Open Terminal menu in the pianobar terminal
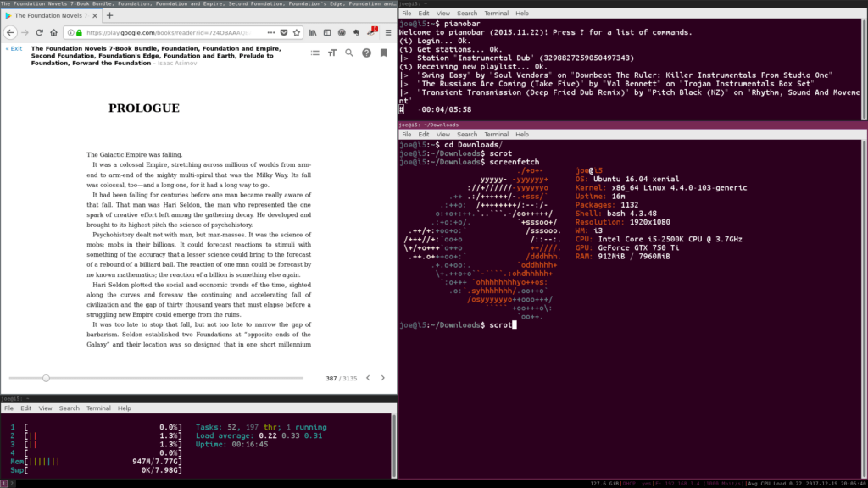This screenshot has width=868, height=488. (x=496, y=14)
